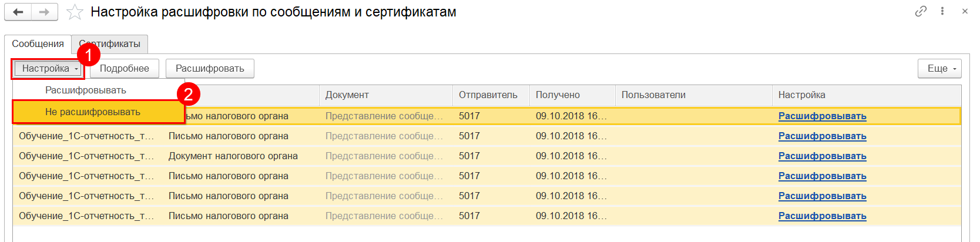Copy the link using the chain icon
Image resolution: width=980 pixels, height=242 pixels.
point(921,11)
